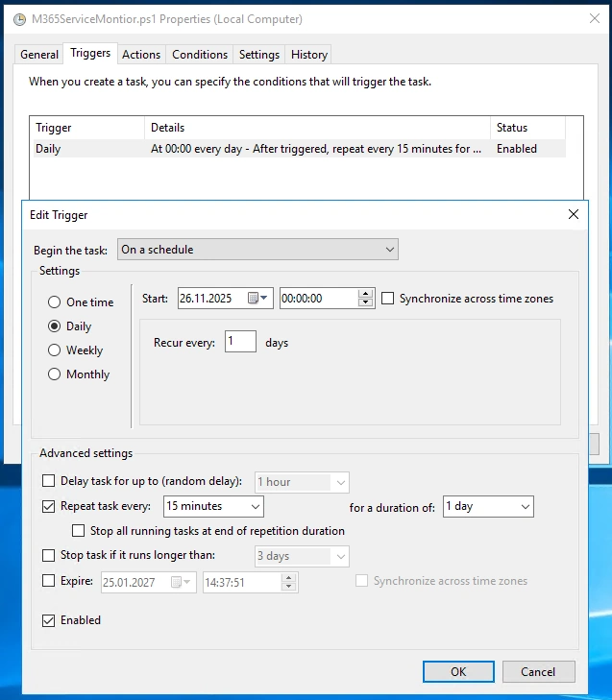612x700 pixels.
Task: Select the Weekly radio button
Action: [x=55, y=350]
